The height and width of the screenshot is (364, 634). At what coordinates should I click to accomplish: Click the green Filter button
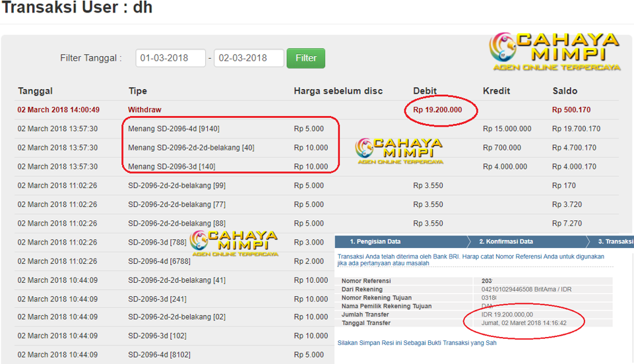(x=305, y=58)
